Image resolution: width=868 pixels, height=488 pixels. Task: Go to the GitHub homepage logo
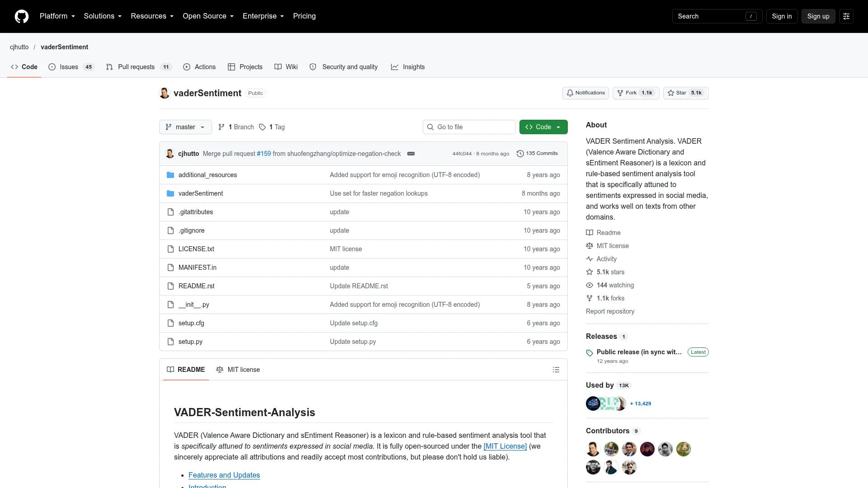pos(22,16)
